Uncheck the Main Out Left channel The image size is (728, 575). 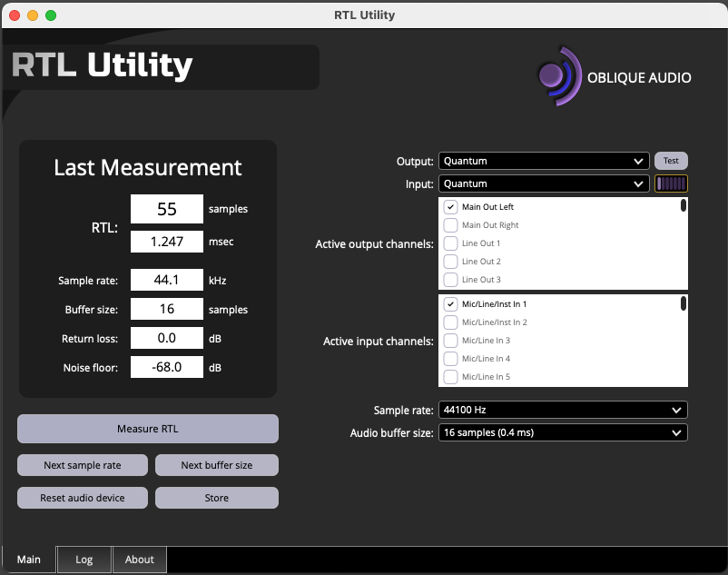(x=450, y=207)
